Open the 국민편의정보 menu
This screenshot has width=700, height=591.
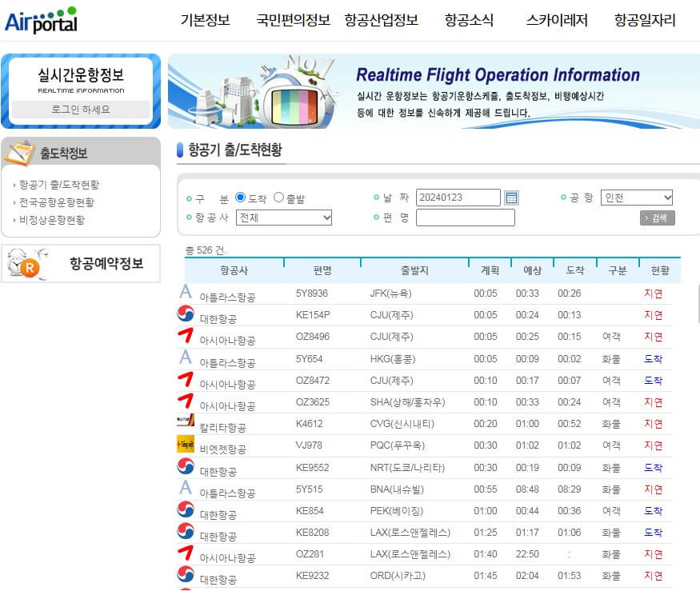click(293, 20)
